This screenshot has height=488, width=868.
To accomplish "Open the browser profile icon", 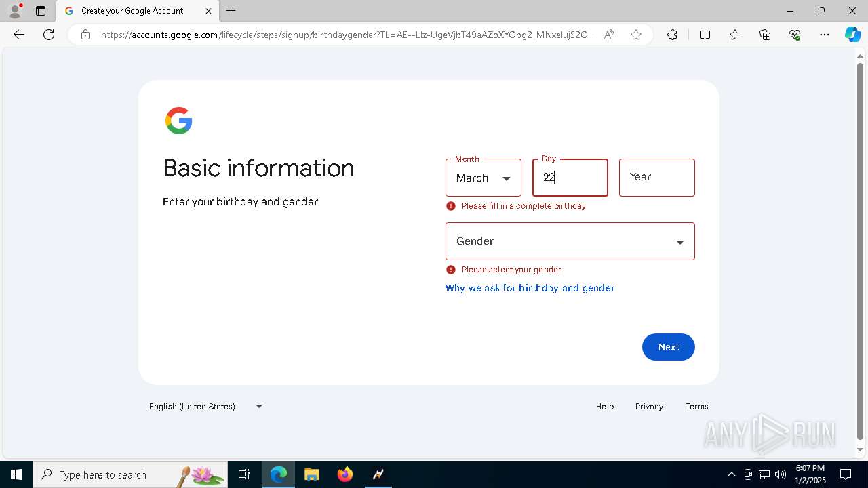I will [15, 11].
